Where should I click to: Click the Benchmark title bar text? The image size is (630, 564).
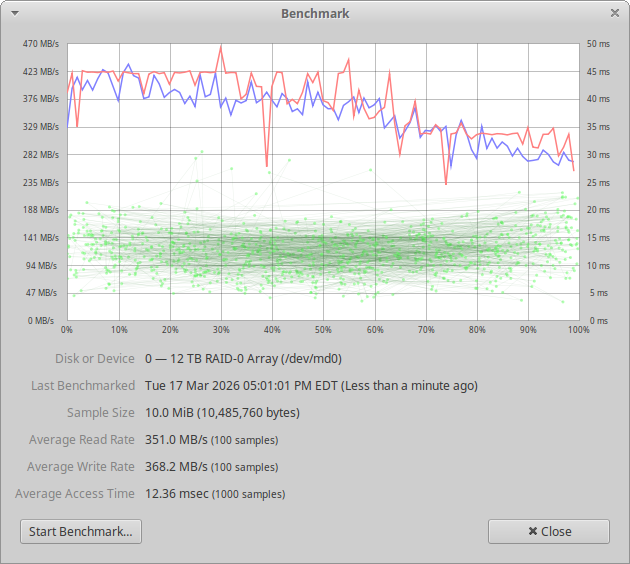[x=315, y=13]
